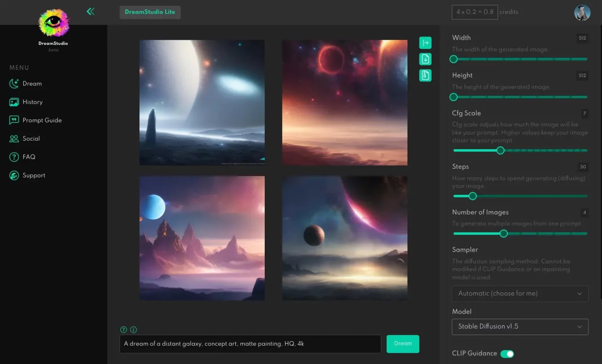Open the DreamStudio Lite menu
602x364 pixels.
(x=150, y=12)
